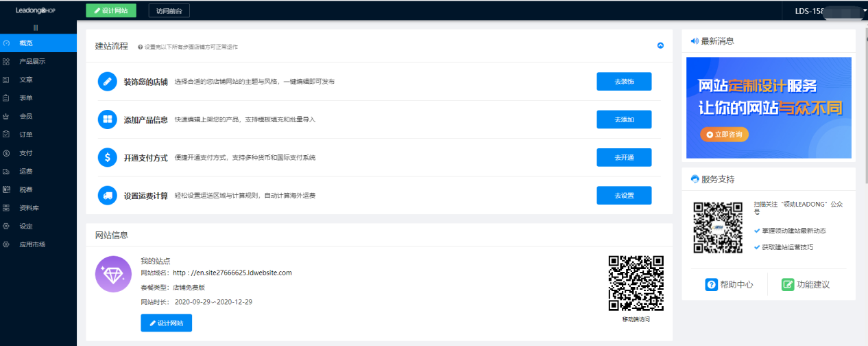868x346 pixels.
Task: Click the 2020-09-29~2020-12-29 date range
Action: point(215,302)
